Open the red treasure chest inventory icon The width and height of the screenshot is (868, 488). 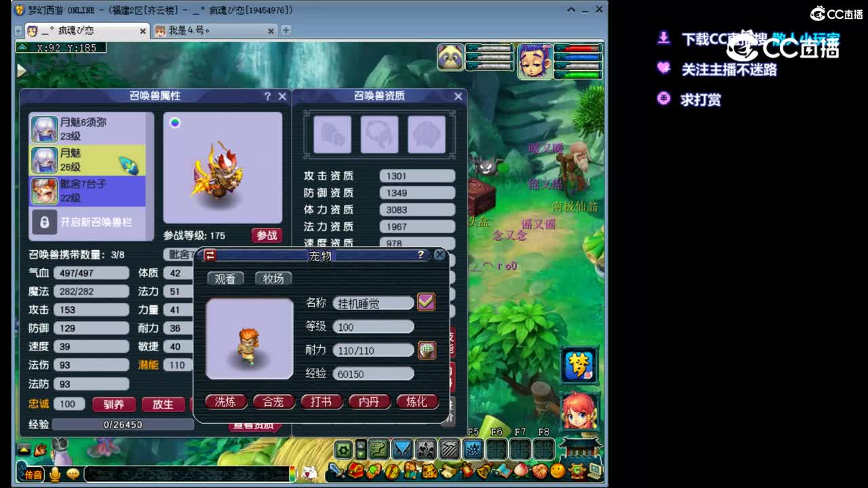(x=355, y=470)
